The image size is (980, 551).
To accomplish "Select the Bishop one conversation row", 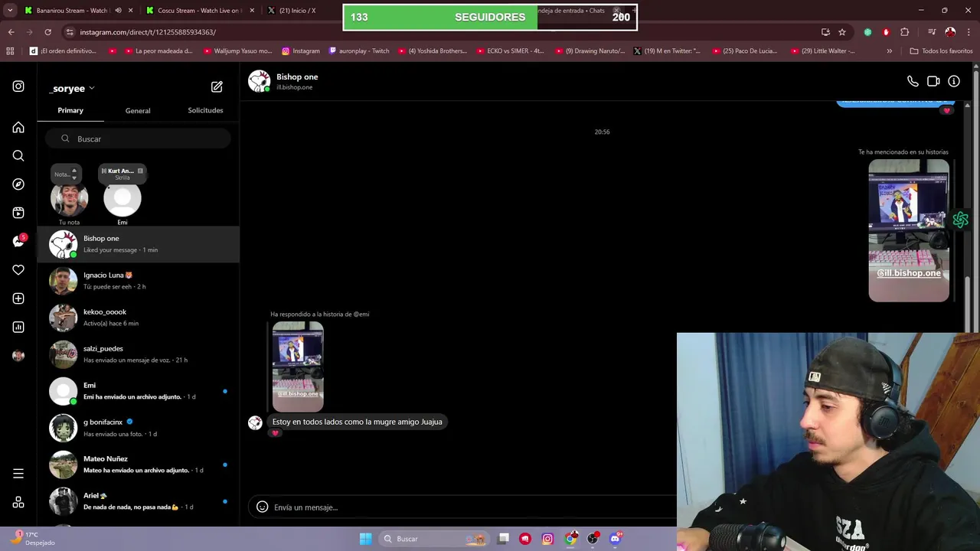I will 138,244.
